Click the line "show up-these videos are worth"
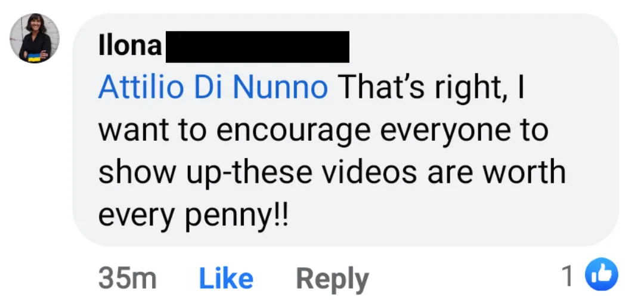This screenshot has height=300, width=644. tap(332, 172)
